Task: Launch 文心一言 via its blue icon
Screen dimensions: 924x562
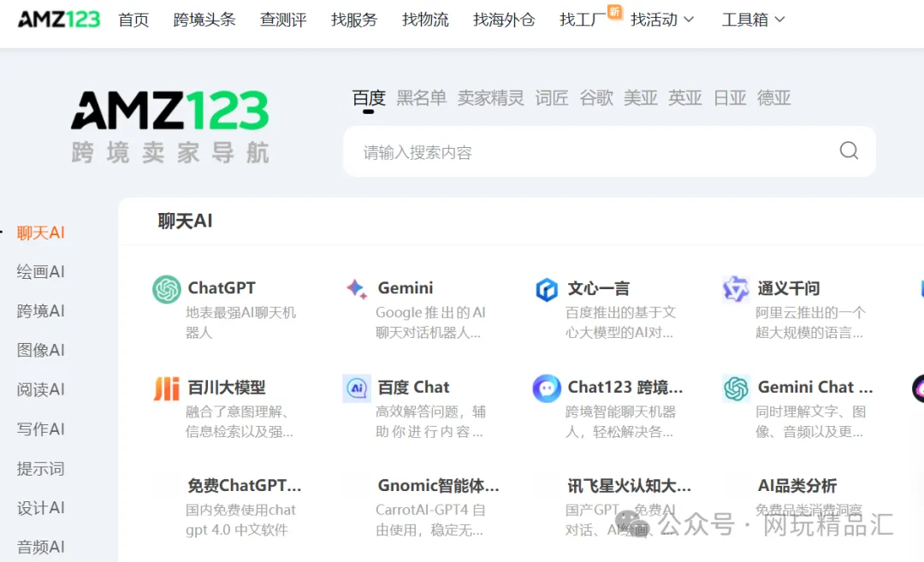Action: [548, 288]
